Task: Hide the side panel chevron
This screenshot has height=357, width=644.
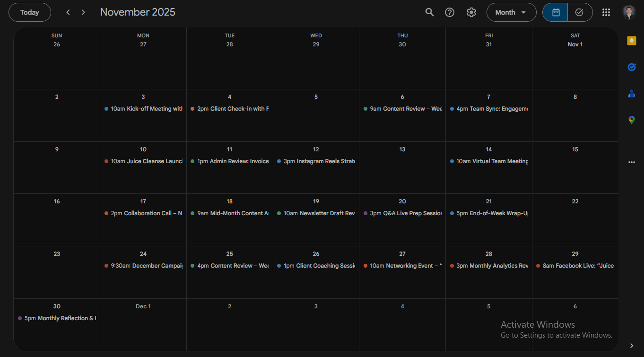Action: 632,346
